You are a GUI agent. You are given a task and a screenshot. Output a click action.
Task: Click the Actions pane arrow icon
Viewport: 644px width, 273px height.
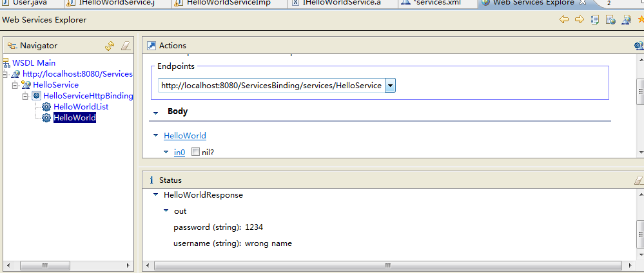pos(151,46)
